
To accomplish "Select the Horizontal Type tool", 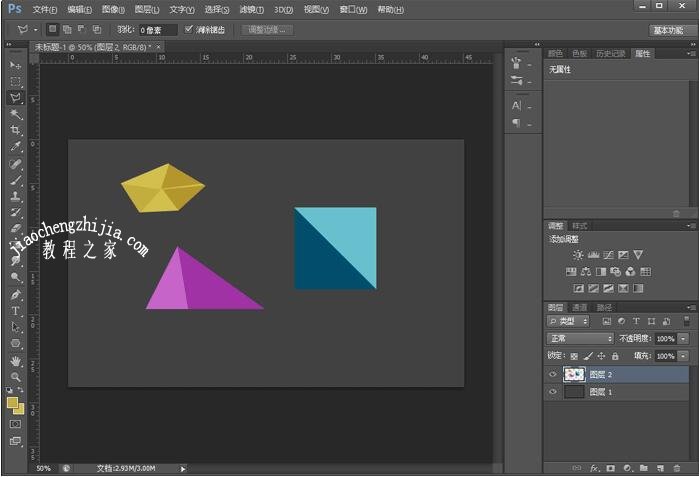I will coord(15,311).
